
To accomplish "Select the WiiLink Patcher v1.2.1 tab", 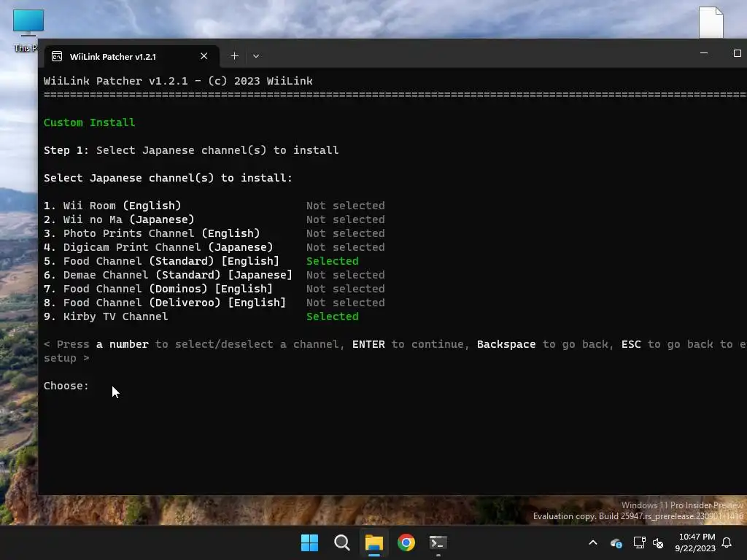I will click(x=132, y=56).
